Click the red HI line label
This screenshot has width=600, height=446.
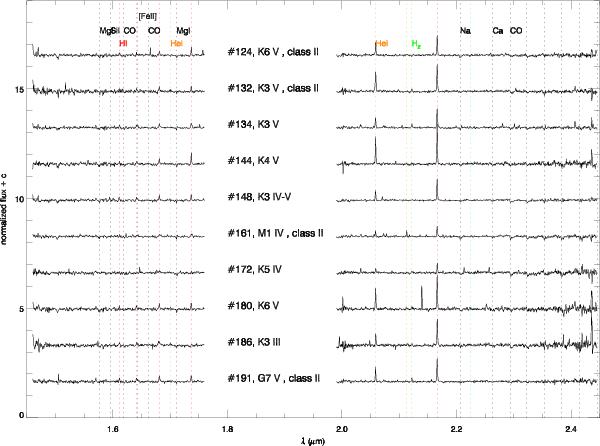(x=123, y=44)
